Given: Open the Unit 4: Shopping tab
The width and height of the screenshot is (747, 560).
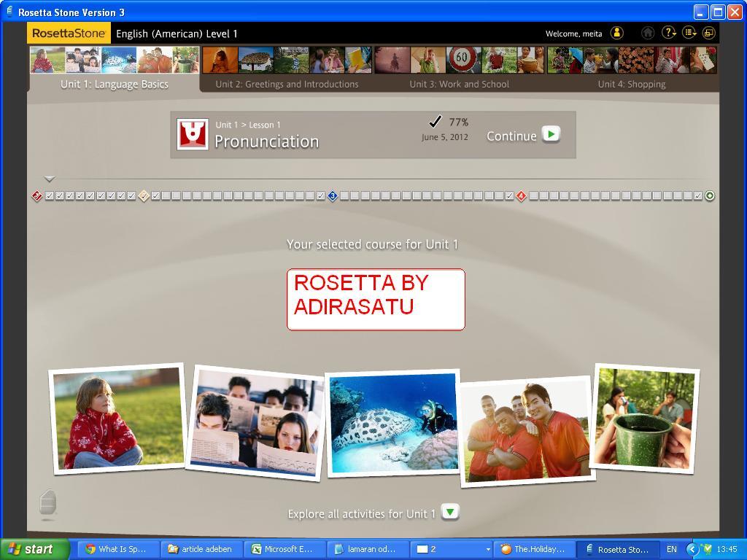Looking at the screenshot, I should point(632,85).
